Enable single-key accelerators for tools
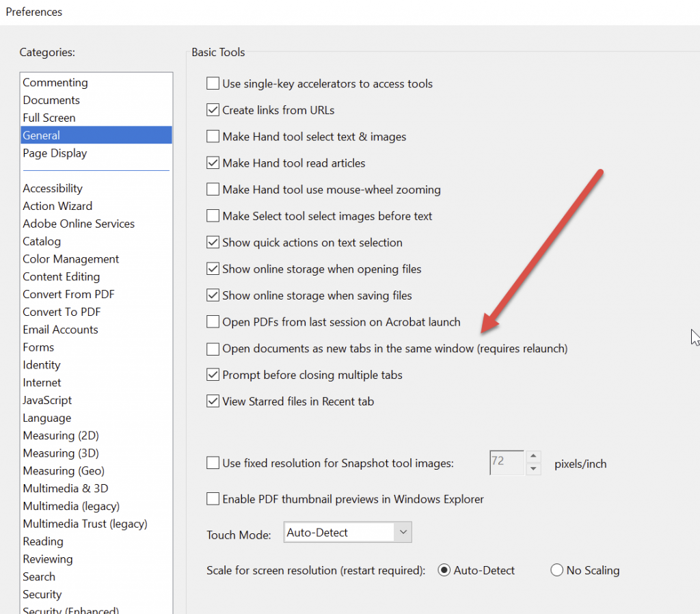 [x=214, y=83]
